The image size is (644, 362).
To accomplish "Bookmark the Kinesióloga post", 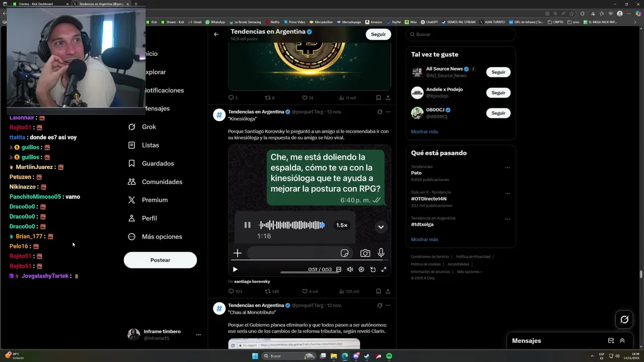I will [378, 291].
